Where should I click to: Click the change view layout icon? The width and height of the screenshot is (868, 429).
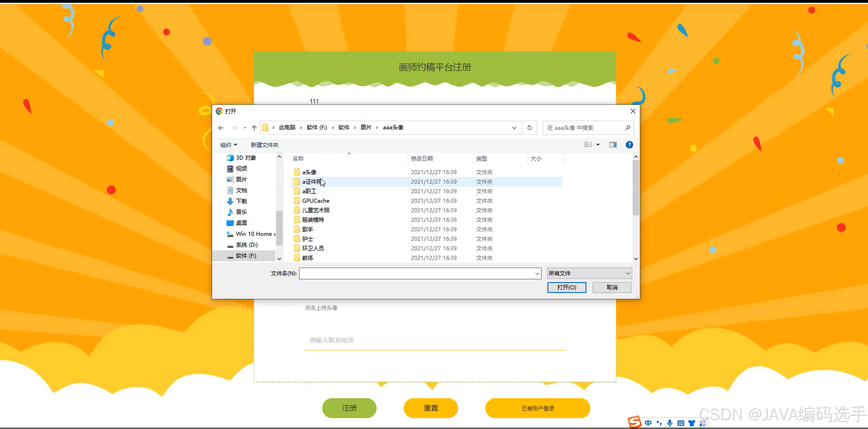(x=588, y=145)
